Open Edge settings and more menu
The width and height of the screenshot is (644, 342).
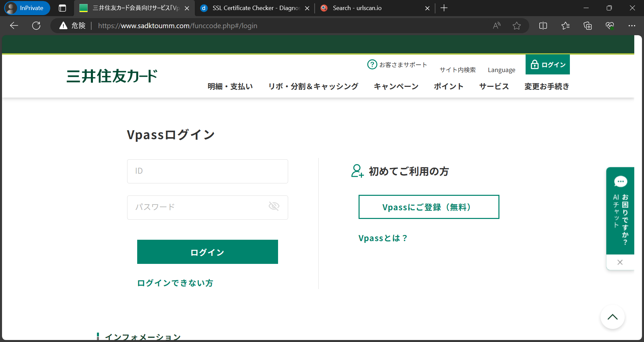coord(632,25)
